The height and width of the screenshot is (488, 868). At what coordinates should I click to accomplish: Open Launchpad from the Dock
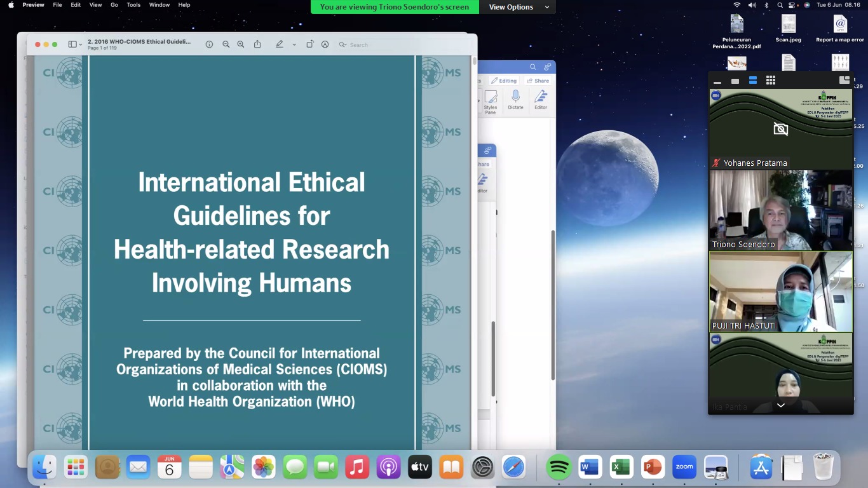pyautogui.click(x=76, y=468)
